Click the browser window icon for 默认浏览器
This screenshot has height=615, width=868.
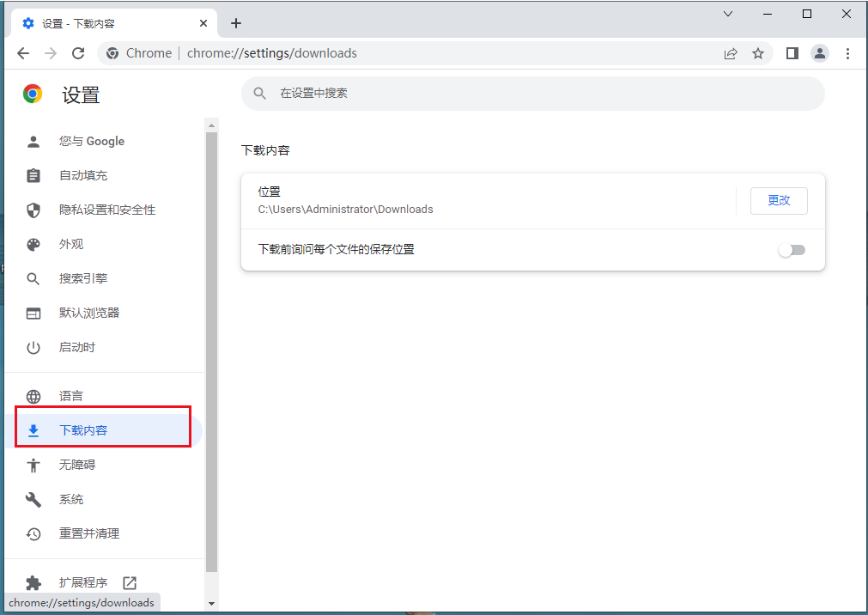(x=33, y=313)
